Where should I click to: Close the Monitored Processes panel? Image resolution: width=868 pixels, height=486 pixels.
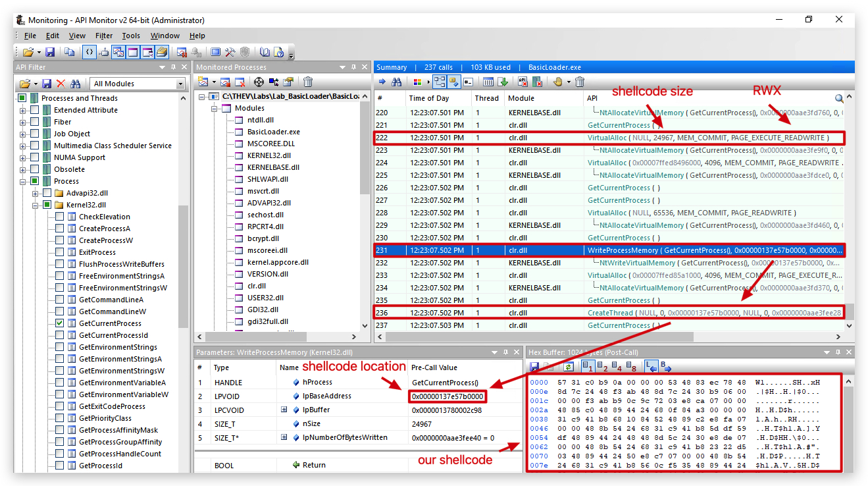pos(364,67)
